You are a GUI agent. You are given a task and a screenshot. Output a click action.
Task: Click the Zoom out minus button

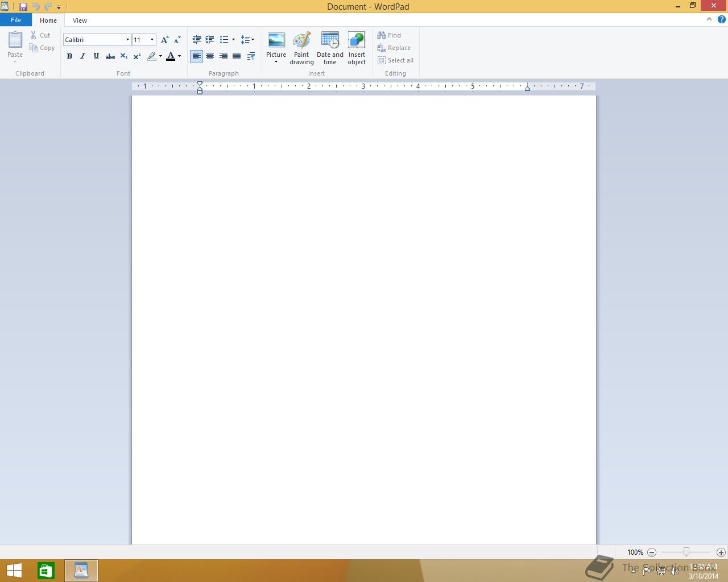click(652, 552)
